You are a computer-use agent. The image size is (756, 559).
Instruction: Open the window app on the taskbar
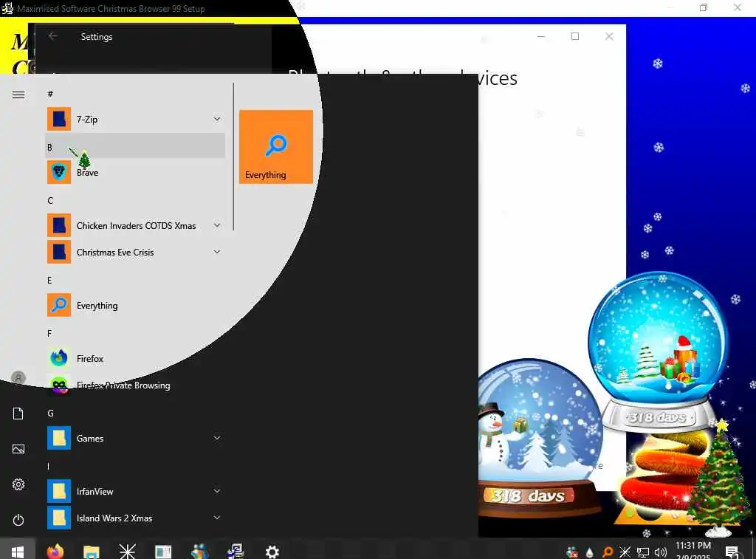(x=163, y=551)
